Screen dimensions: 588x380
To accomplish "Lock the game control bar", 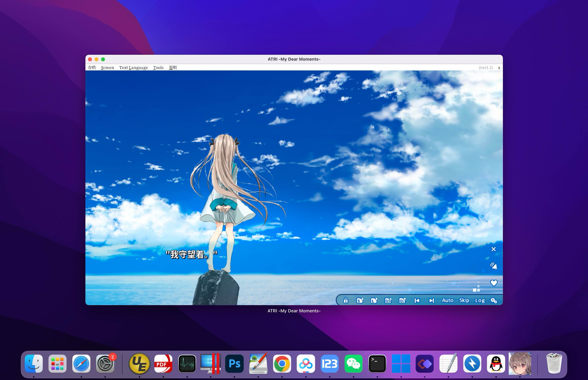I will pyautogui.click(x=346, y=300).
